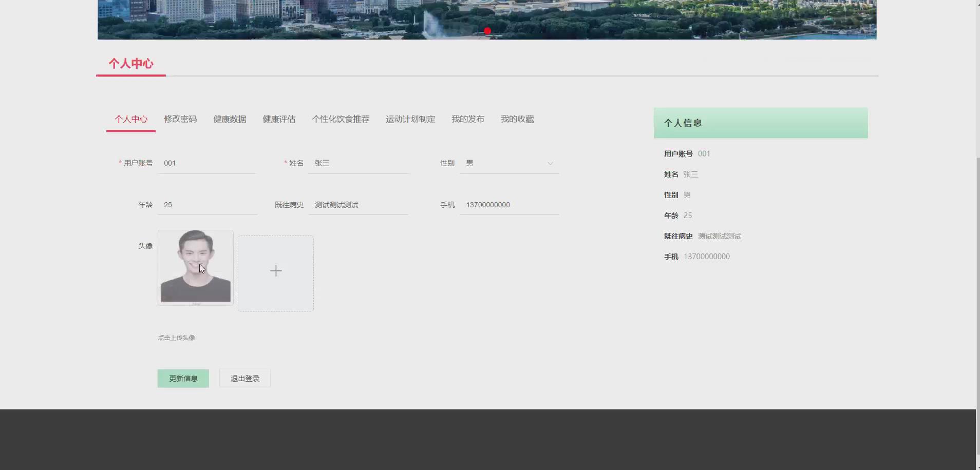Open the 个性化饮食推荐 tab

tap(341, 119)
